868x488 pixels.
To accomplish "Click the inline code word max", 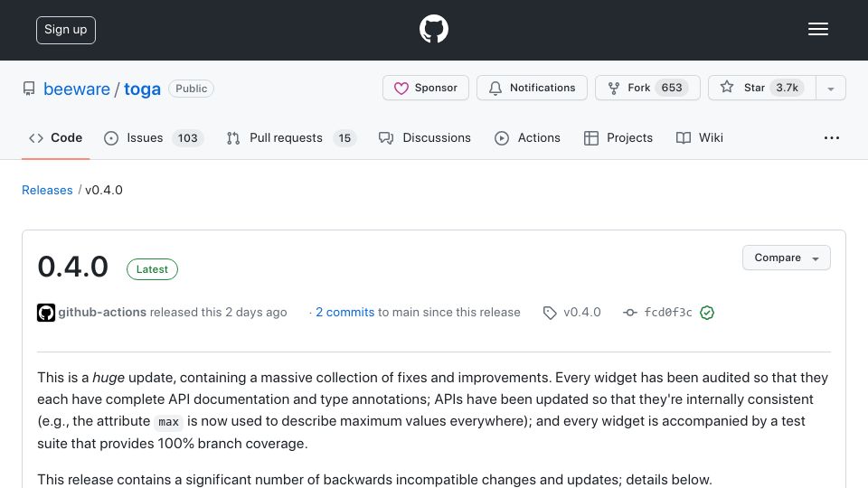I will tap(168, 422).
